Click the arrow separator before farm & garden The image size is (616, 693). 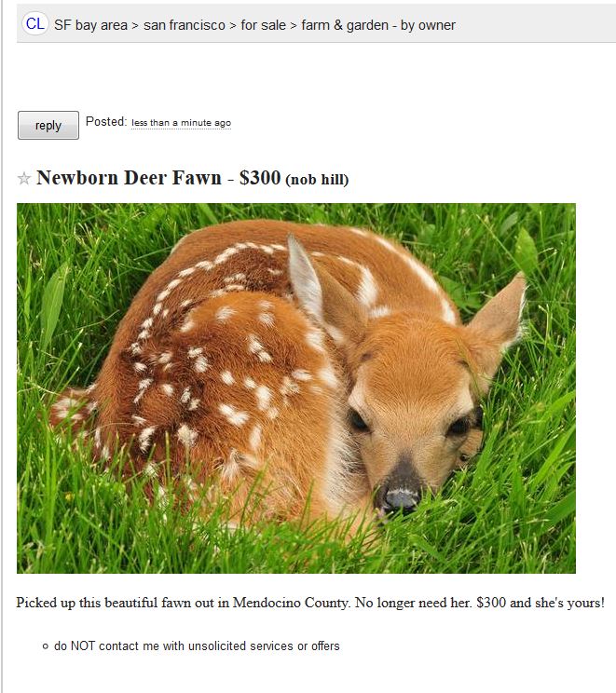(x=294, y=26)
